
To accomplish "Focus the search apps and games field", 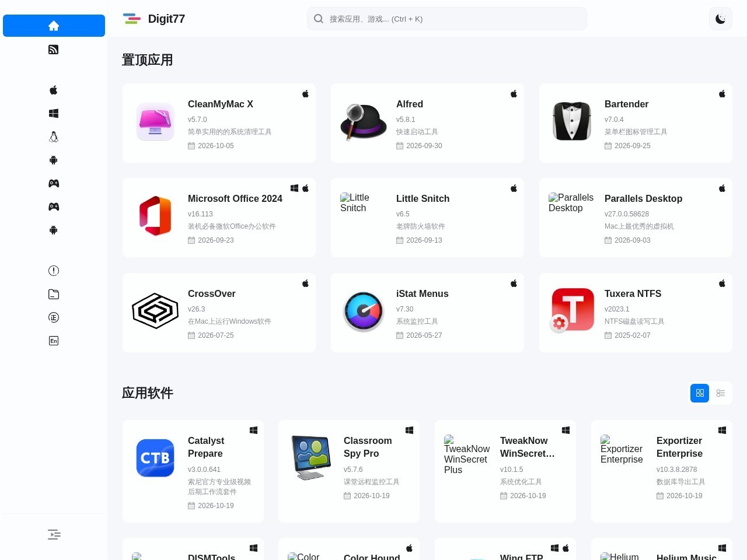I will click(447, 19).
